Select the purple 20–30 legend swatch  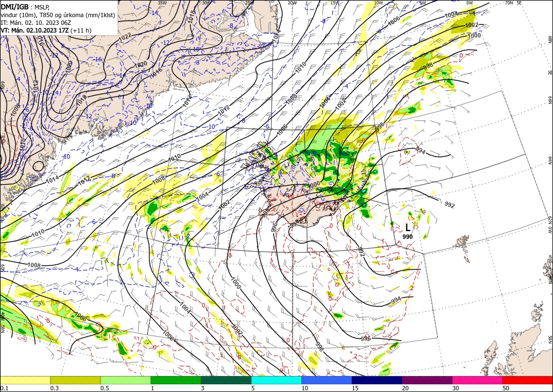tap(427, 380)
